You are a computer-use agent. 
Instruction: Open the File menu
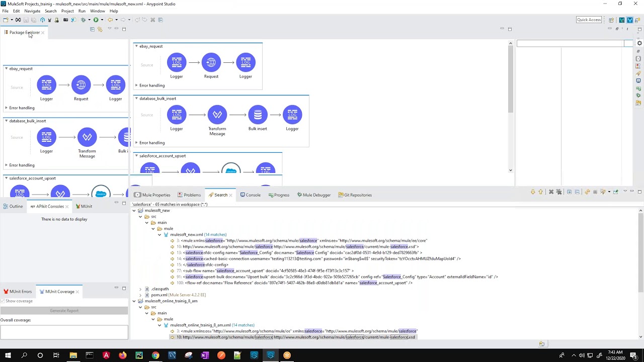[x=5, y=11]
